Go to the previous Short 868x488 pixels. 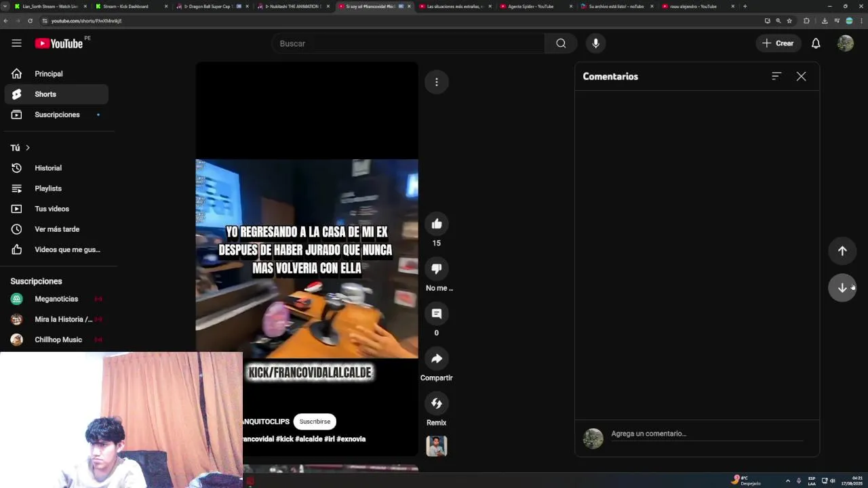[x=842, y=251]
